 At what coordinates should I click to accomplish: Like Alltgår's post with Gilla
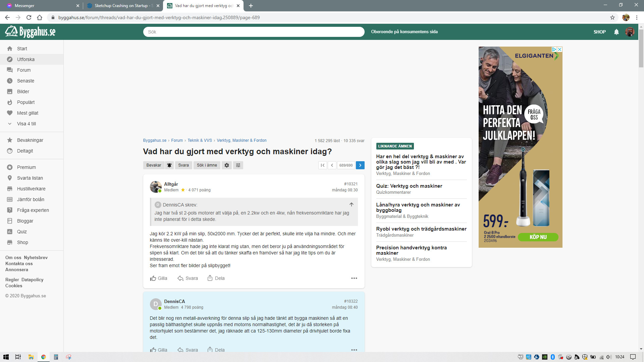[159, 278]
